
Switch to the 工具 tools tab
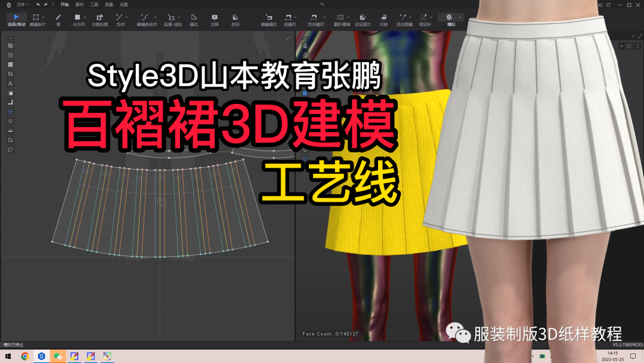[x=94, y=5]
